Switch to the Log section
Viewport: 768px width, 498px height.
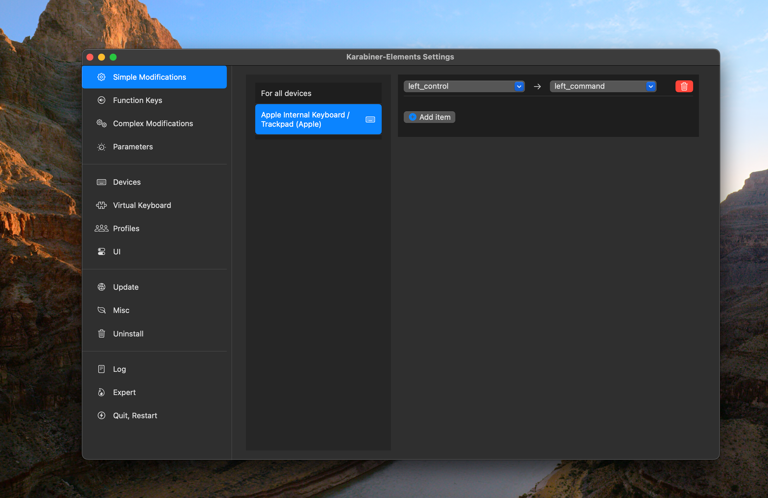119,369
